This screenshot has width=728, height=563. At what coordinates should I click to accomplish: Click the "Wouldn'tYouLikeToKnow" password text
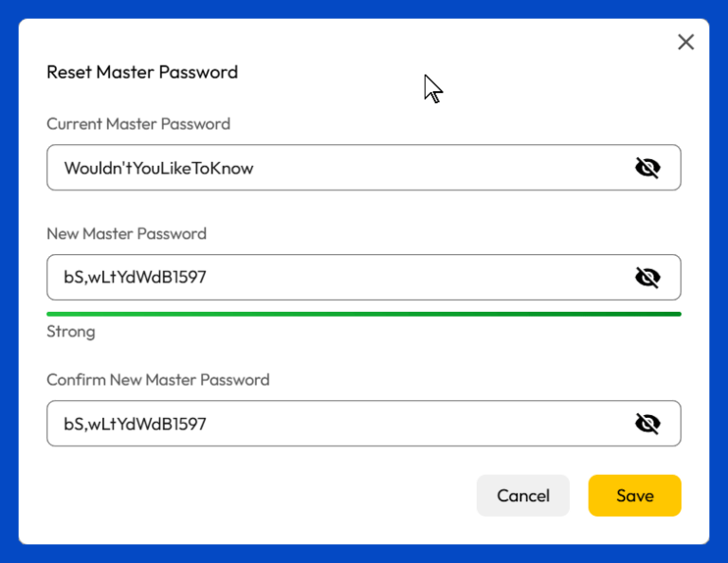pos(158,169)
